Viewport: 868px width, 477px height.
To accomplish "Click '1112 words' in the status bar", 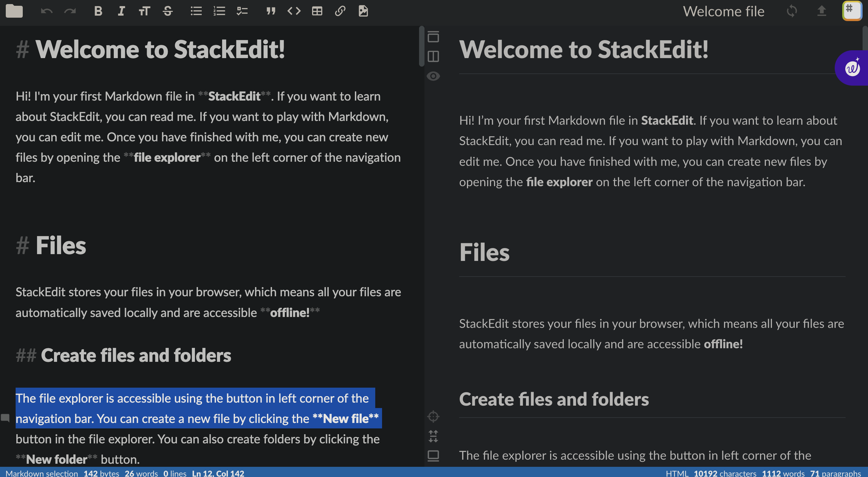I will pos(783,473).
